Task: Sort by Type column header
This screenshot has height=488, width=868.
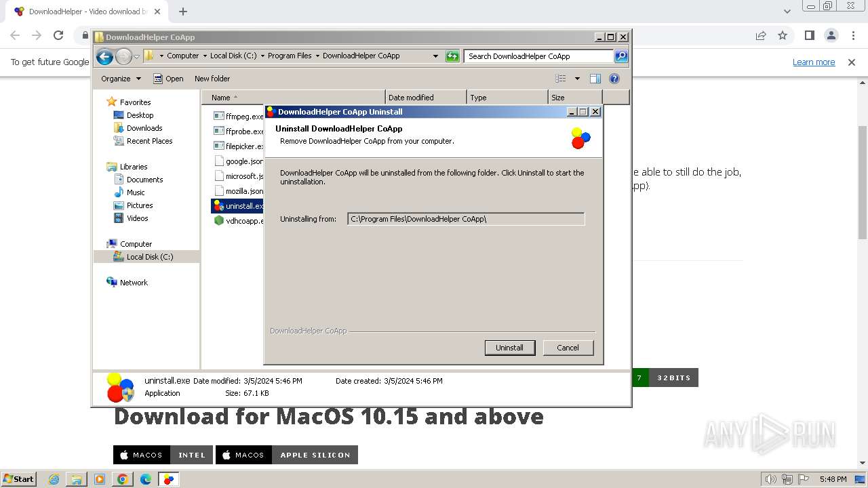Action: 507,98
